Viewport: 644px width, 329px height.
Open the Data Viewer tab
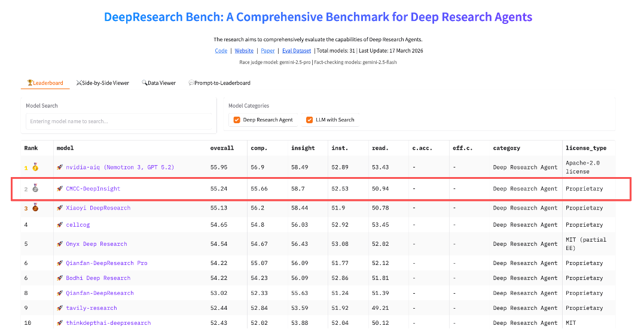point(158,83)
